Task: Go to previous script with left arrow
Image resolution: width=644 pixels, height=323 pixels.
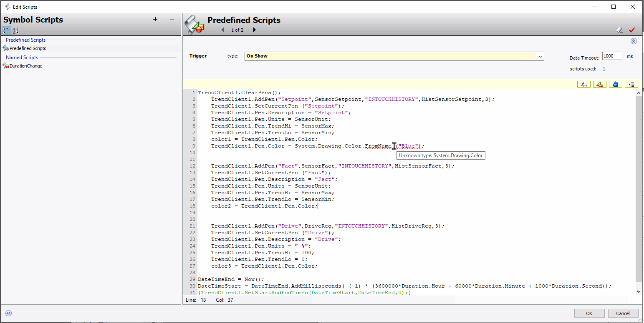Action: 222,30
